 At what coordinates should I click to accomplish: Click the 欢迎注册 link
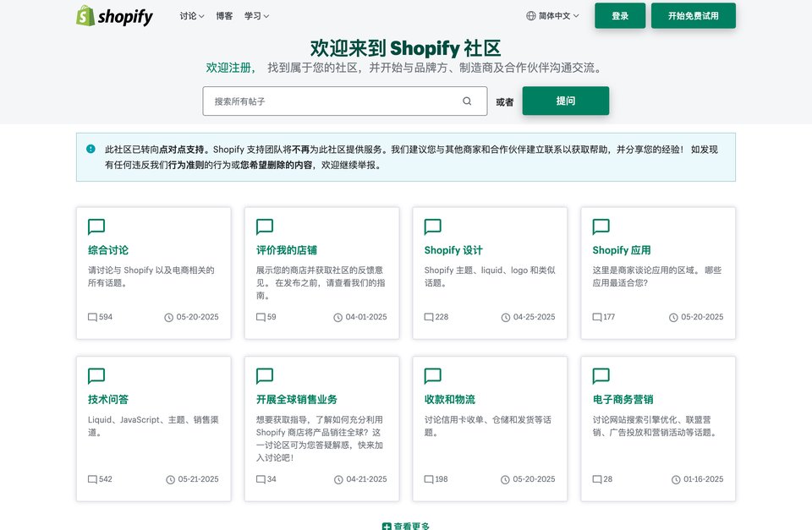click(x=230, y=68)
